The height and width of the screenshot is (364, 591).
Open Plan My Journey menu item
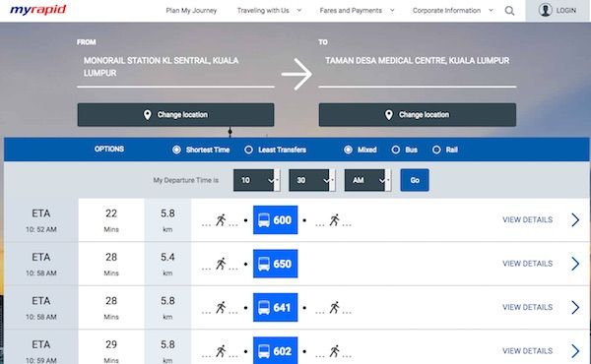(191, 11)
